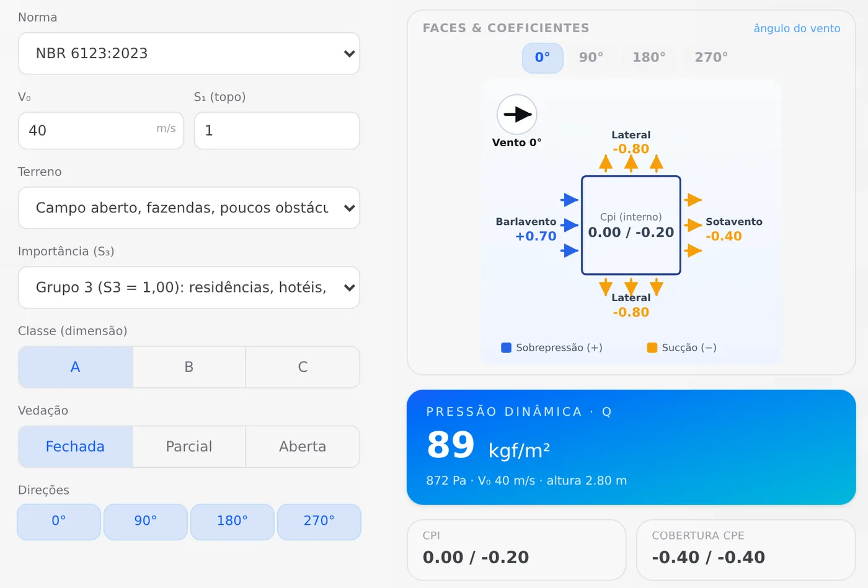Switch to the 0° wind angle tab
Image resolution: width=868 pixels, height=588 pixels.
(542, 58)
